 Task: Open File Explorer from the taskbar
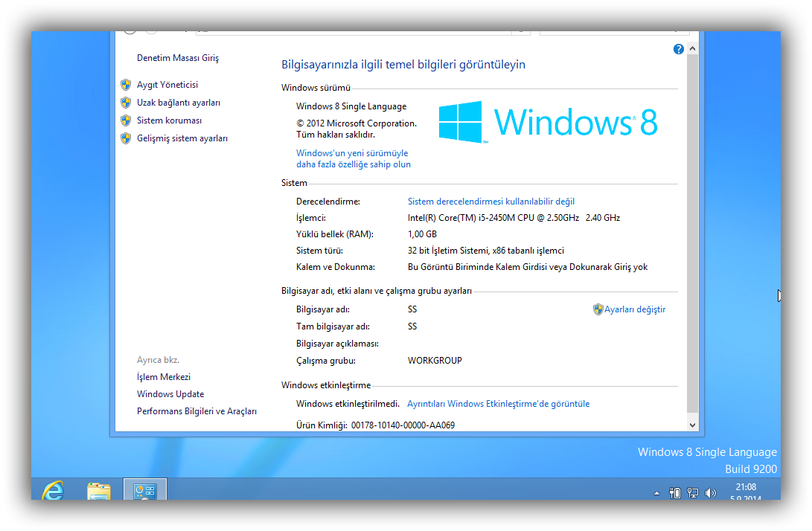[x=98, y=490]
